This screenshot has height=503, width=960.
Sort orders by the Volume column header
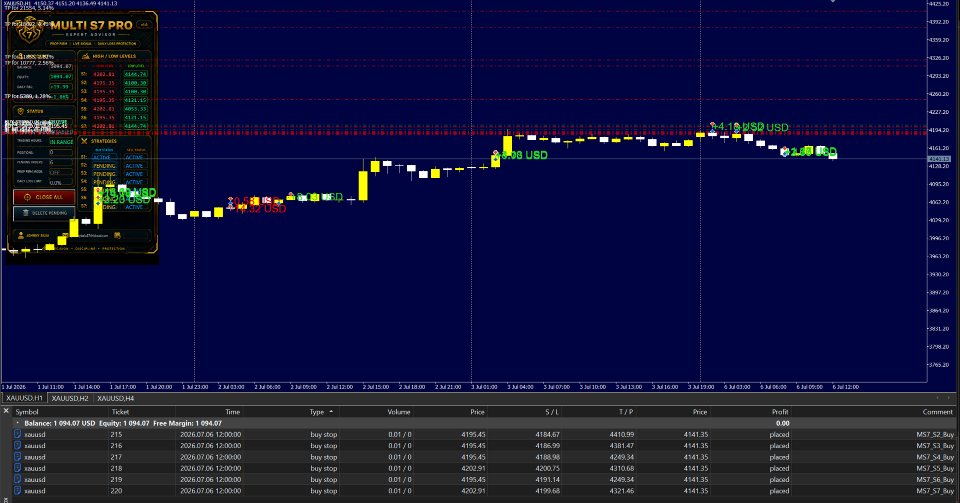click(399, 412)
